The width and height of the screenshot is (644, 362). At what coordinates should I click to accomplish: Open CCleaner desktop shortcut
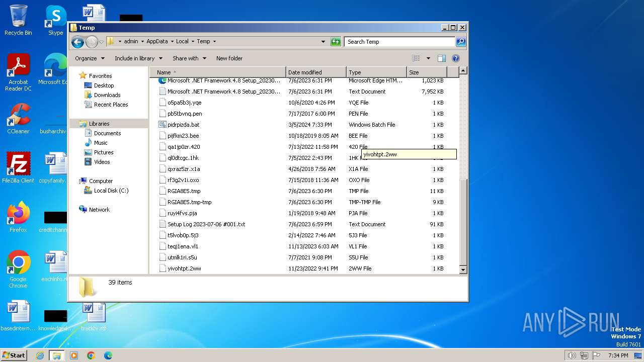coord(18,119)
